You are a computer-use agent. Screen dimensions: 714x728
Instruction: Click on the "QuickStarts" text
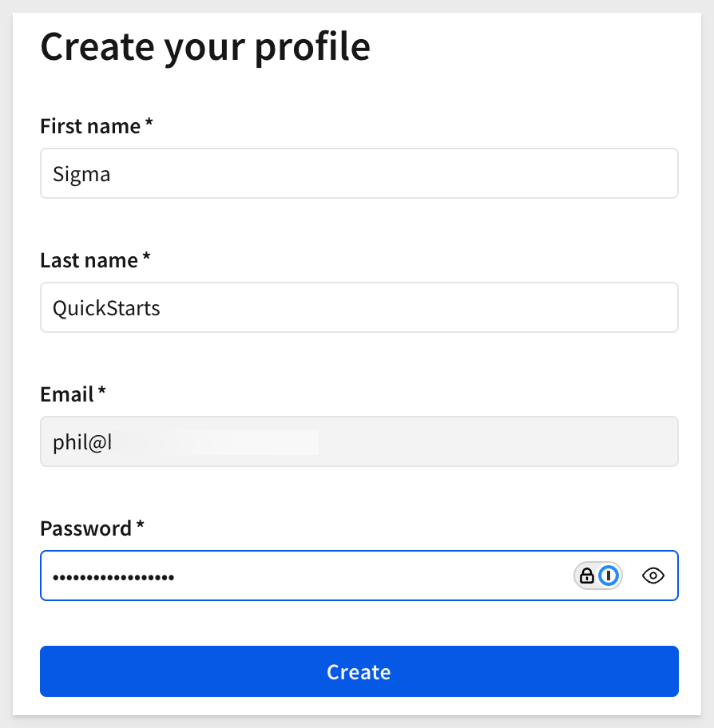click(106, 308)
